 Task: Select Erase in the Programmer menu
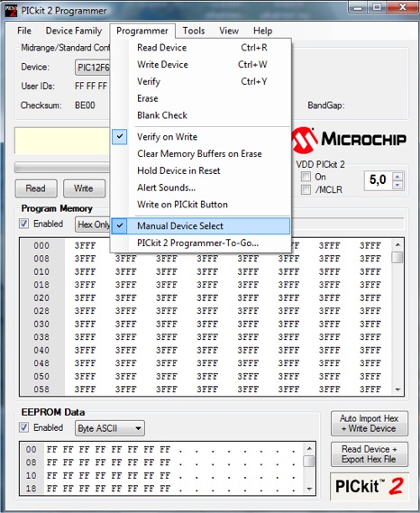pyautogui.click(x=200, y=98)
